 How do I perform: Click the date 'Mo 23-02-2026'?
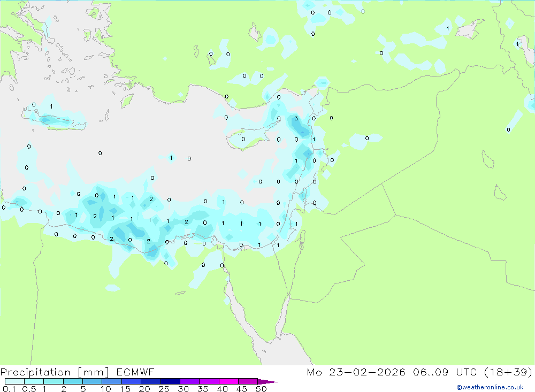coord(356,372)
